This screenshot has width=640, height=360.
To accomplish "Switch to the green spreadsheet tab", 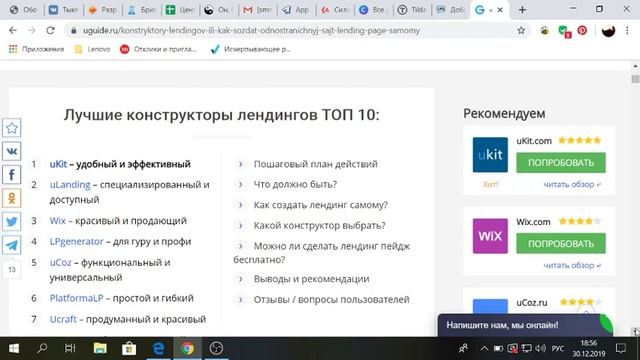I will [x=180, y=10].
